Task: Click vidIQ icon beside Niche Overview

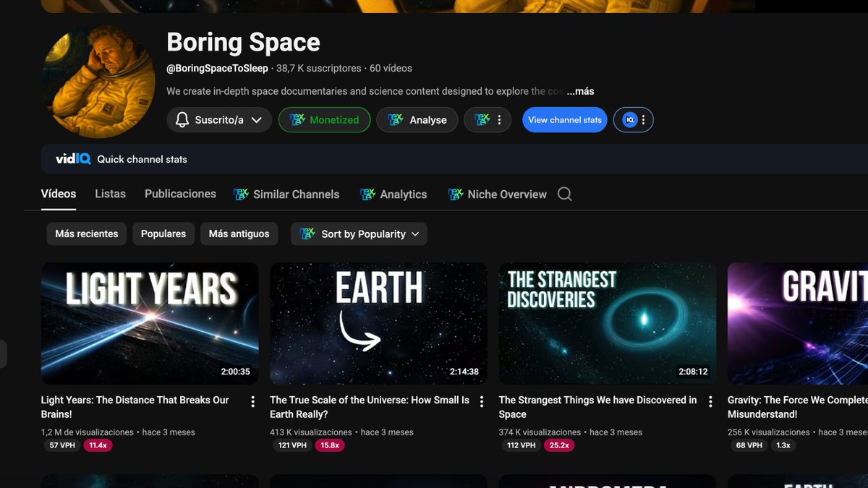Action: 456,194
